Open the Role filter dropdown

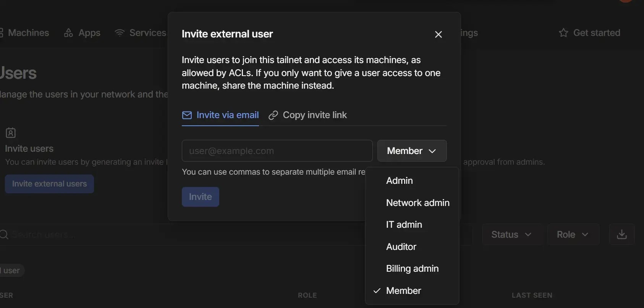tap(573, 235)
